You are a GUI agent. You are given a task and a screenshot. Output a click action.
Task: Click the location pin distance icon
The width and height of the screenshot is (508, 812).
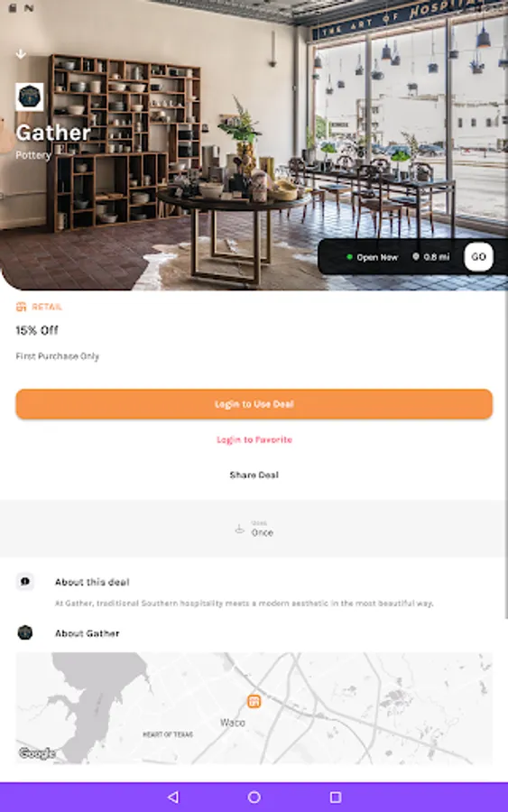[415, 257]
